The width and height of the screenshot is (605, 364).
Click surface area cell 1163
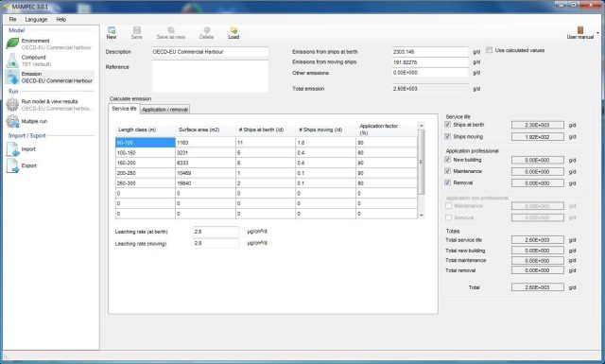pyautogui.click(x=205, y=143)
